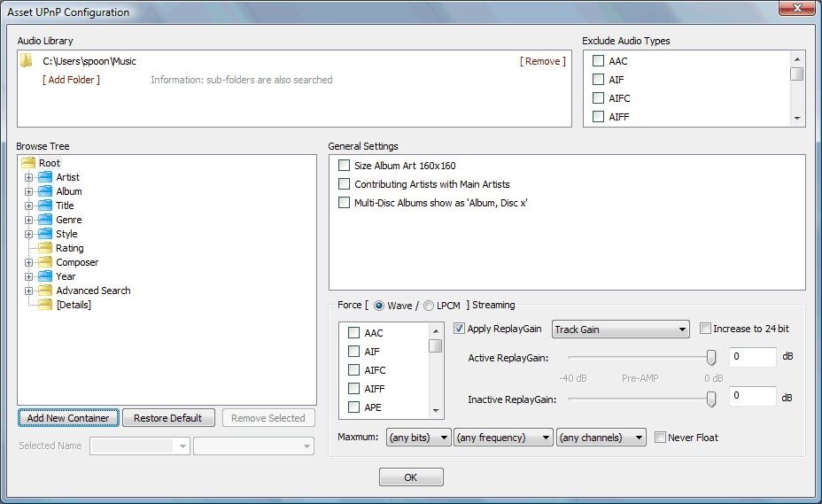Close the Asset UPnP Configuration window
The width and height of the screenshot is (822, 504).
(x=797, y=8)
